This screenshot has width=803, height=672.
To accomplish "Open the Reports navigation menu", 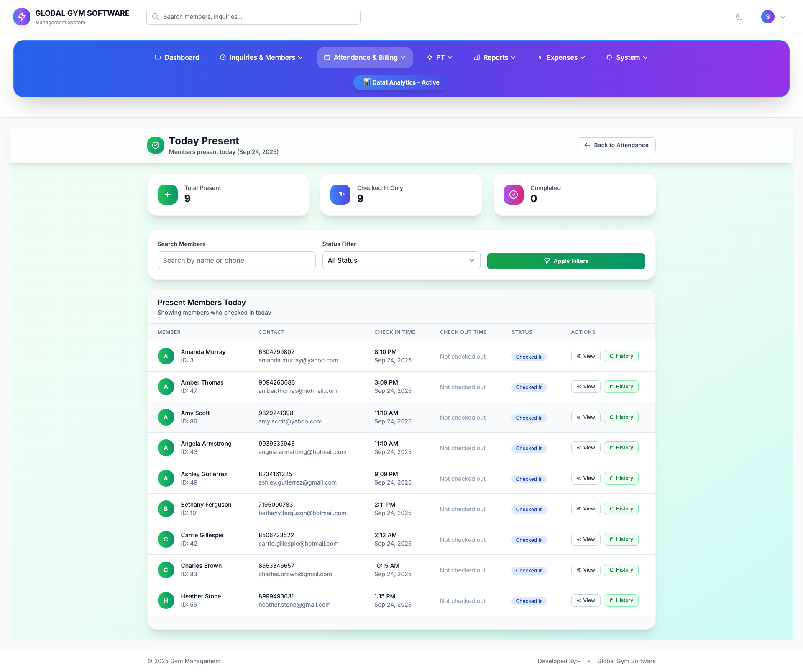I will tap(494, 57).
